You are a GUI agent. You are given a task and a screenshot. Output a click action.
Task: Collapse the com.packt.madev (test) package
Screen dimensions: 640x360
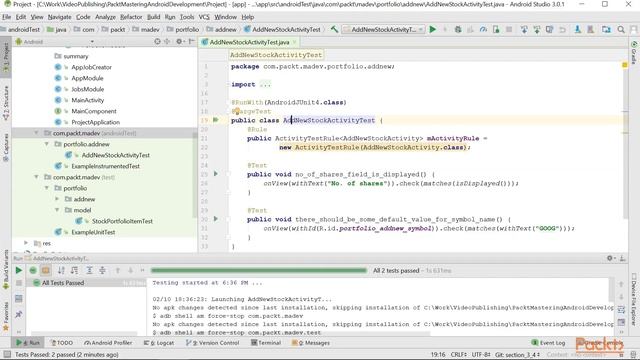[36, 177]
